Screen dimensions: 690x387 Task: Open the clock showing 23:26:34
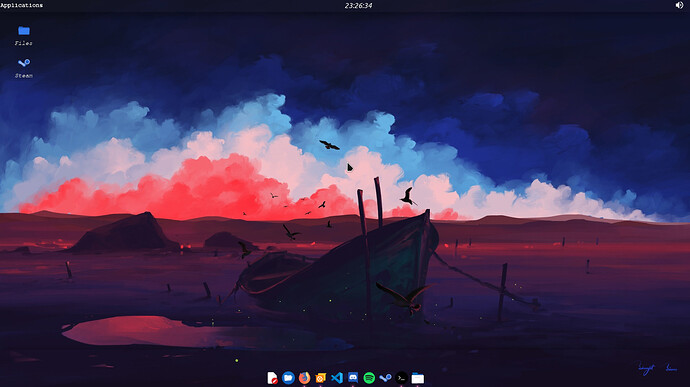pos(358,6)
